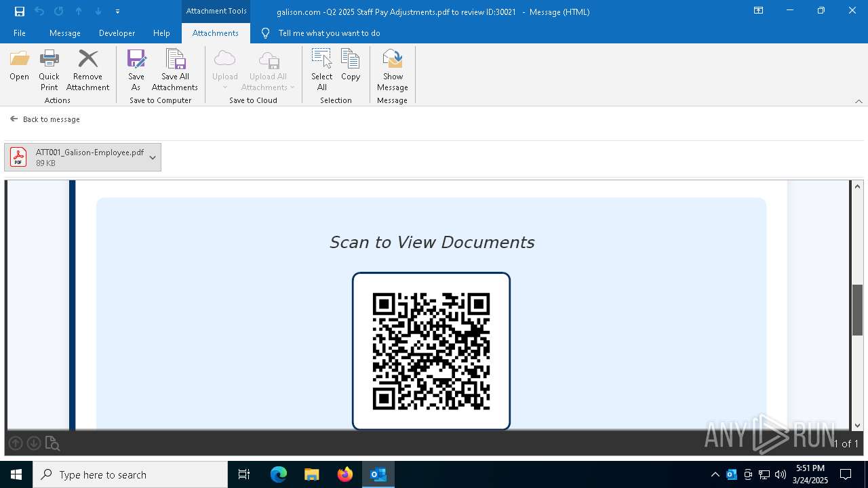Switch to the Developer tab

point(117,33)
